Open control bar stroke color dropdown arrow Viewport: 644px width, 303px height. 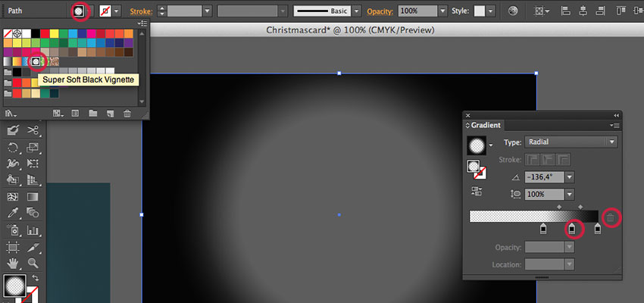117,11
